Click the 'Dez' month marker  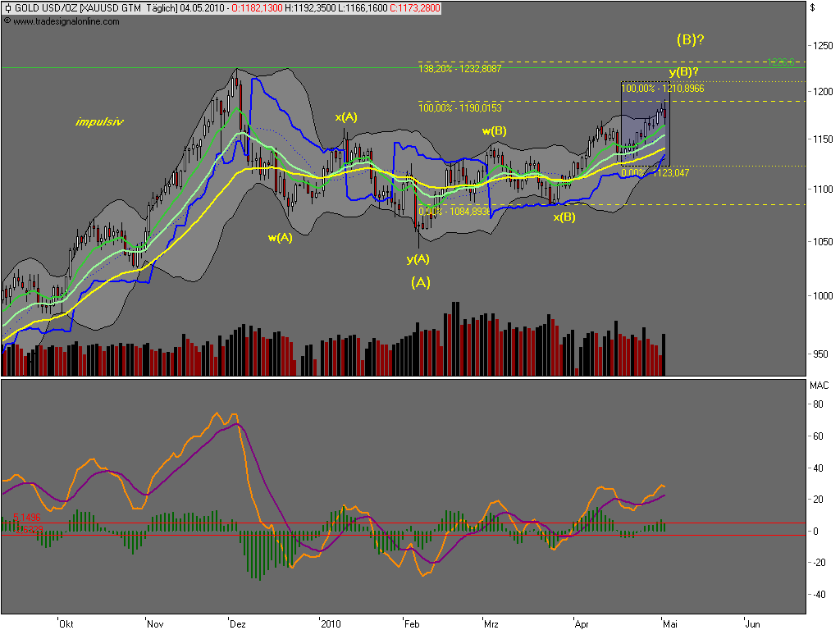237,623
